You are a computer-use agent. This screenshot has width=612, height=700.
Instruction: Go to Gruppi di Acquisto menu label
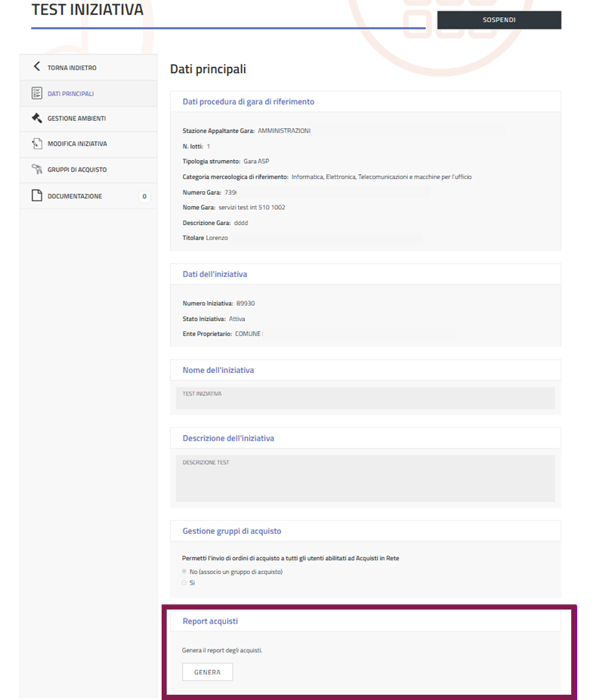(77, 170)
